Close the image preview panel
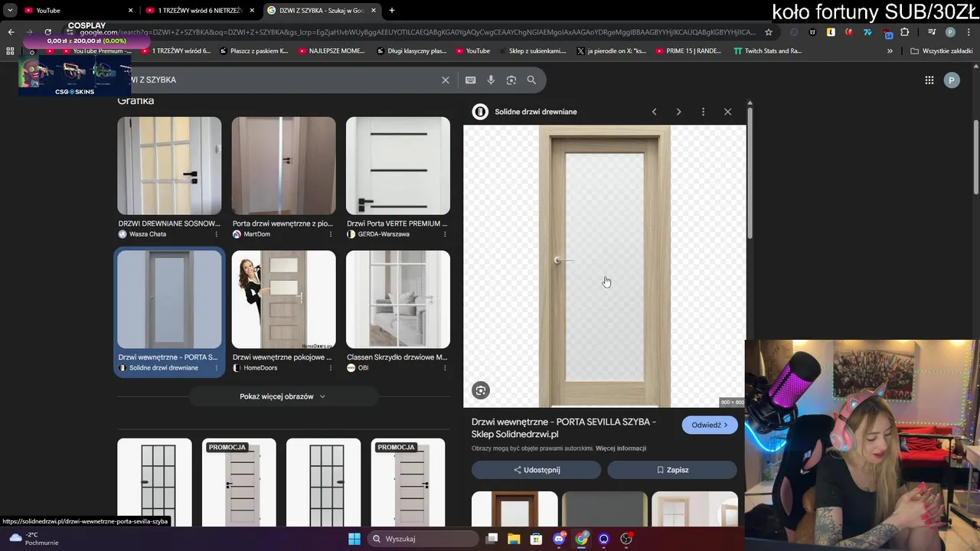This screenshot has height=551, width=980. coord(727,112)
